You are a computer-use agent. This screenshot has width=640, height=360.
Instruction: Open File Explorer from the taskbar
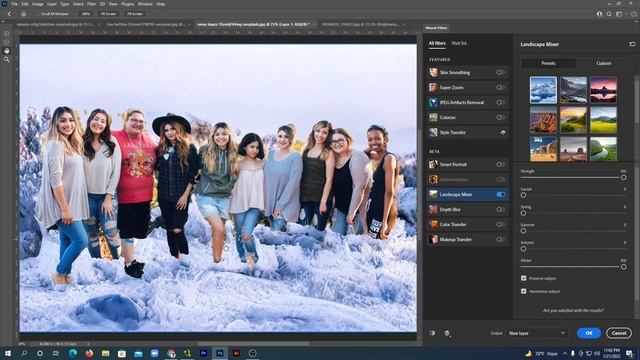[106, 353]
